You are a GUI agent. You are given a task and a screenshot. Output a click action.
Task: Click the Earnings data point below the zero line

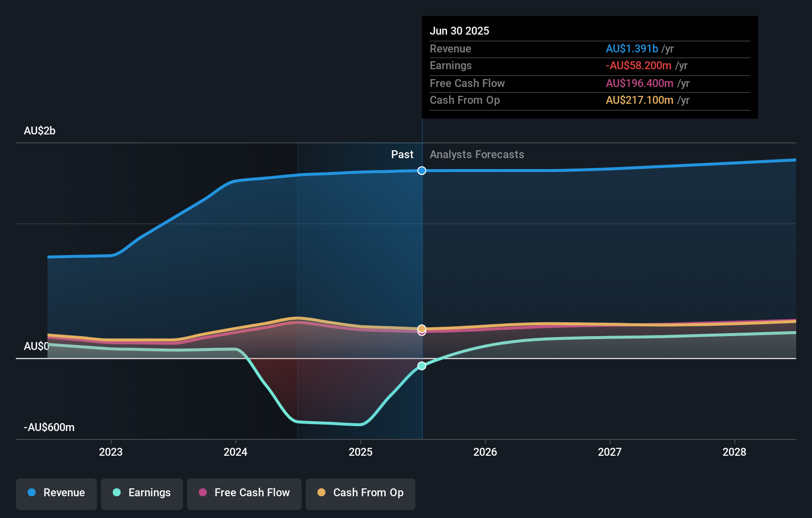tap(421, 366)
